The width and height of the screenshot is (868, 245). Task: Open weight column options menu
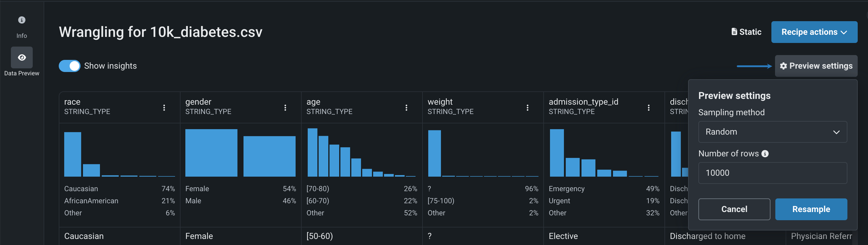click(x=527, y=108)
